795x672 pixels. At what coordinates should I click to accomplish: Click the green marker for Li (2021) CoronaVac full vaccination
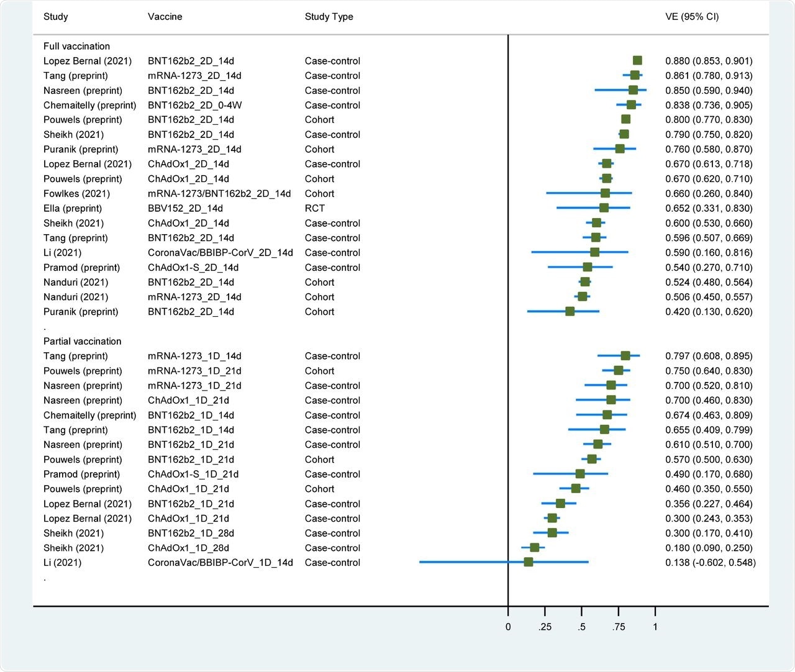594,252
